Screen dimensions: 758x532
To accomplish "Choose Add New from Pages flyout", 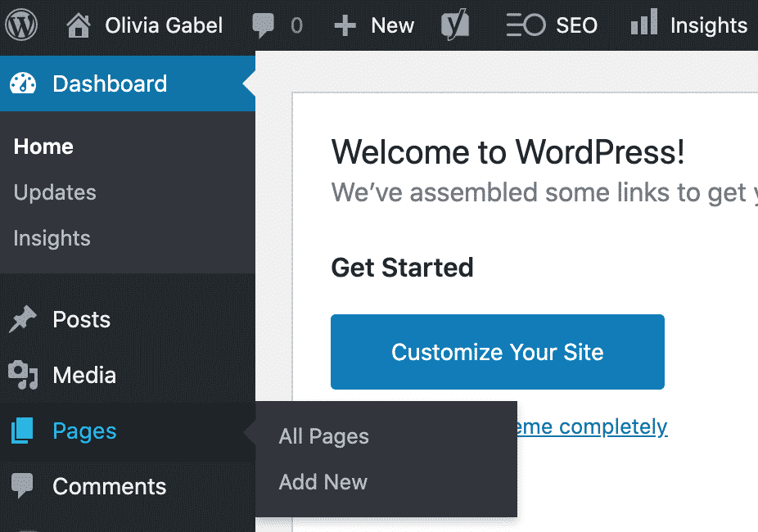I will point(323,482).
